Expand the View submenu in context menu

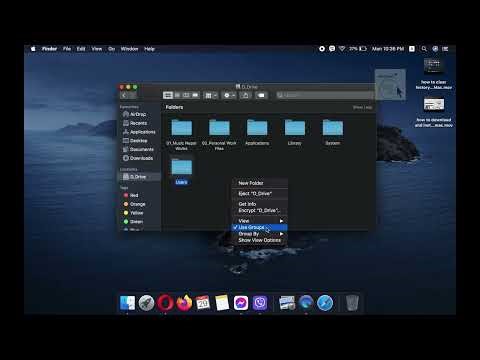pyautogui.click(x=260, y=221)
